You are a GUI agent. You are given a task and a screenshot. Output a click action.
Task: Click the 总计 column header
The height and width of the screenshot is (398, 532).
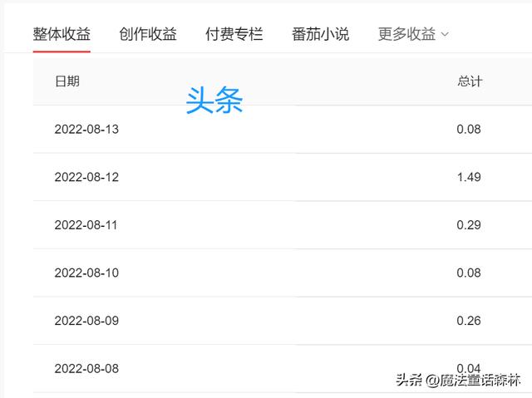(x=470, y=81)
